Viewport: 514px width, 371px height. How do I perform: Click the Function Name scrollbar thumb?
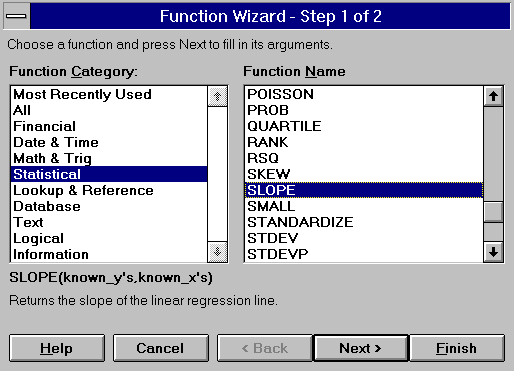[493, 212]
